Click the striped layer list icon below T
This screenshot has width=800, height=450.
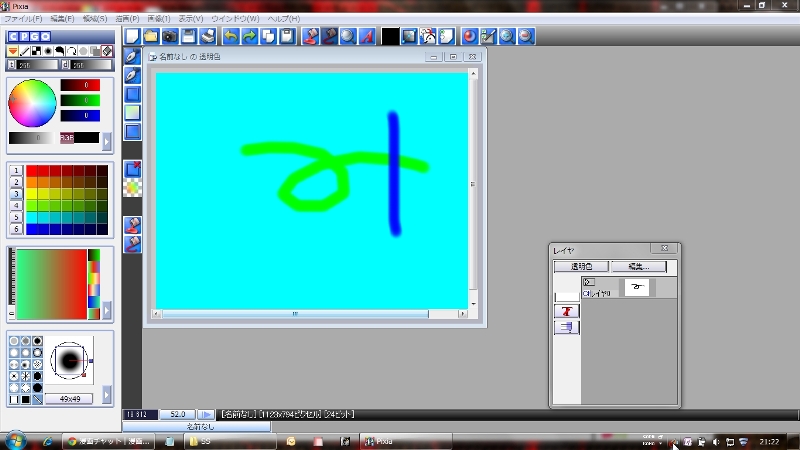click(x=566, y=327)
